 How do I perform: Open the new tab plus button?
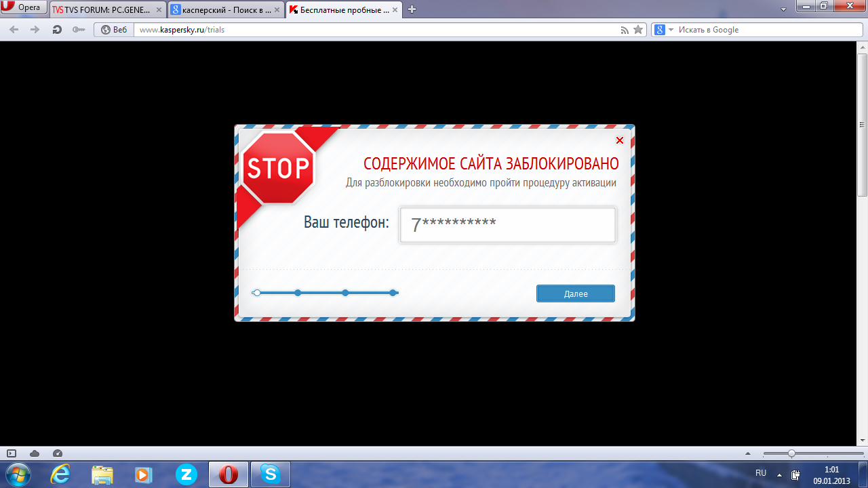[x=412, y=9]
